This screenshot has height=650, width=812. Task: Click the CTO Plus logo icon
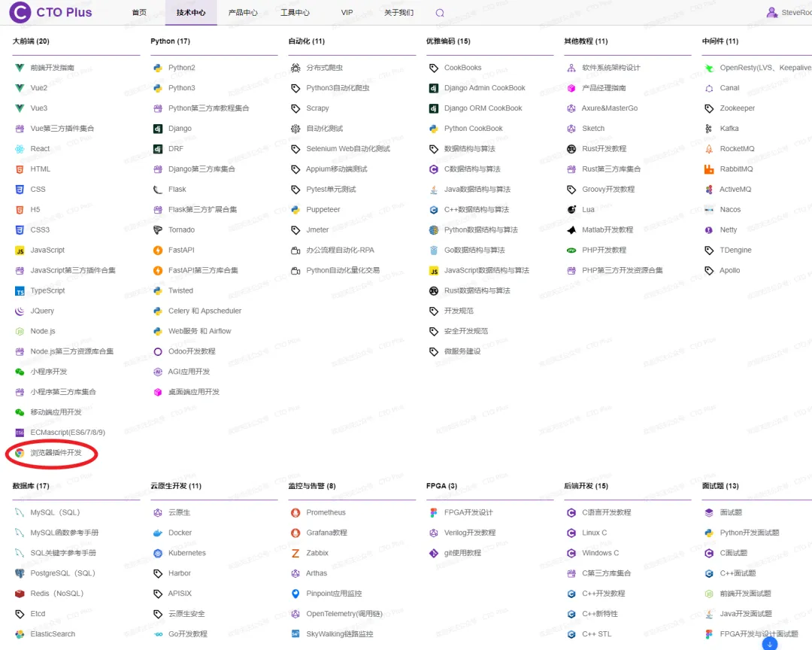(x=20, y=12)
